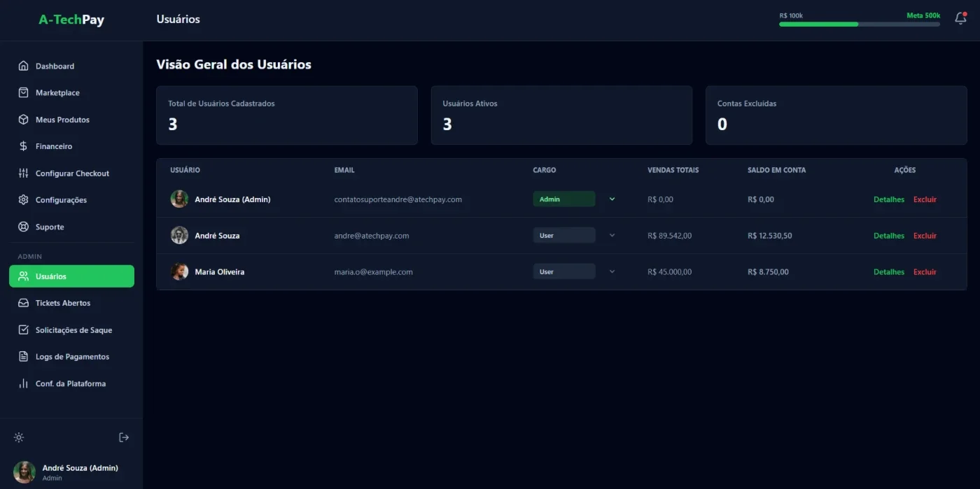Screen dimensions: 980x489
Task: Click Maria Oliveira's avatar thumbnail
Action: click(x=179, y=271)
